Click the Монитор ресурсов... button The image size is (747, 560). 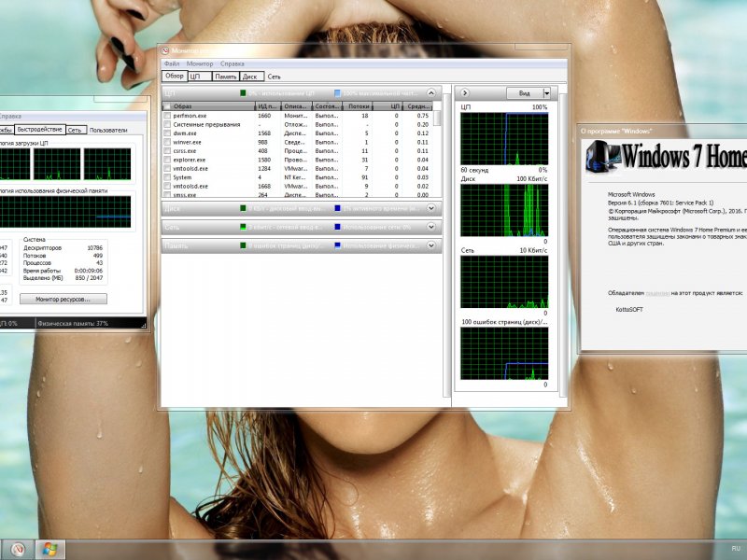pos(63,299)
